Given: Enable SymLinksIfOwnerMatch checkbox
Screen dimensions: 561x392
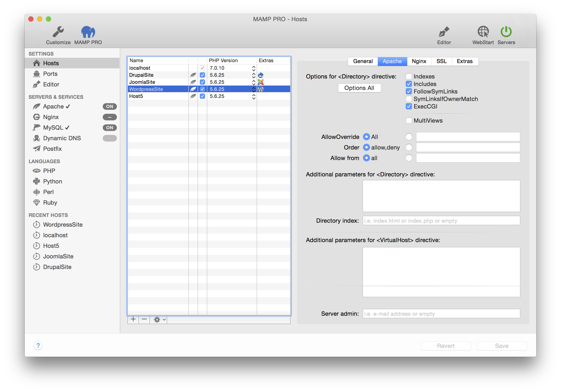Looking at the screenshot, I should click(409, 99).
